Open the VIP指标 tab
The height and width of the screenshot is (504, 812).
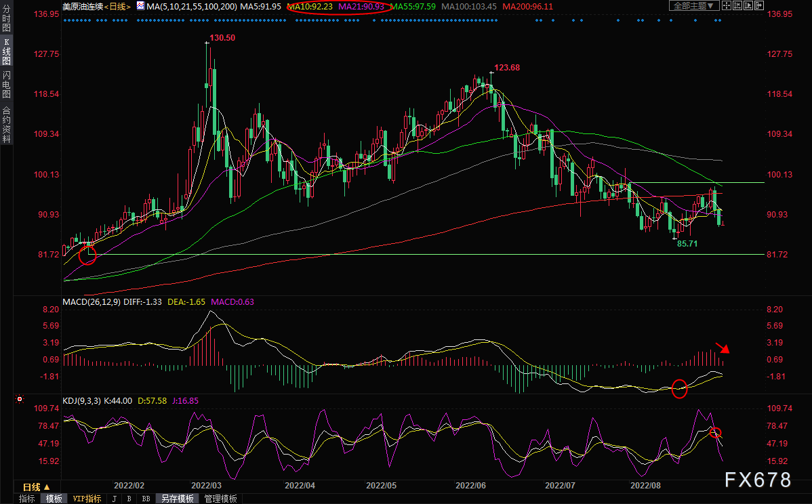87,499
